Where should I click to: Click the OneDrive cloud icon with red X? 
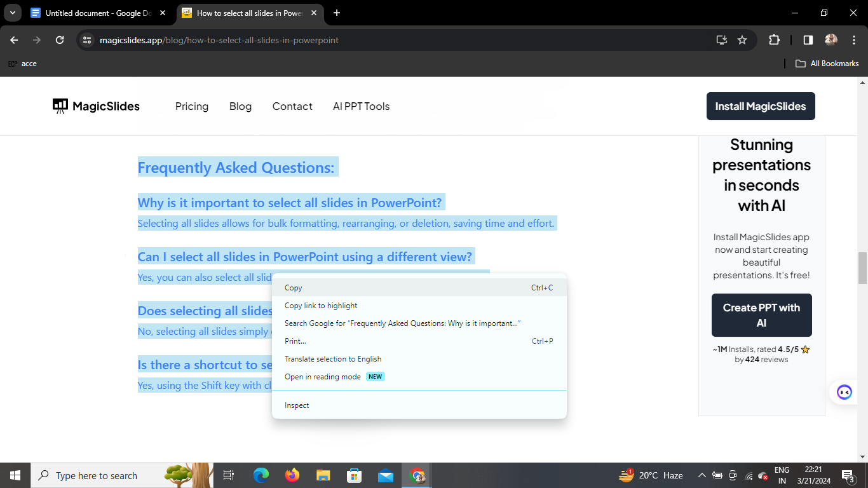763,475
